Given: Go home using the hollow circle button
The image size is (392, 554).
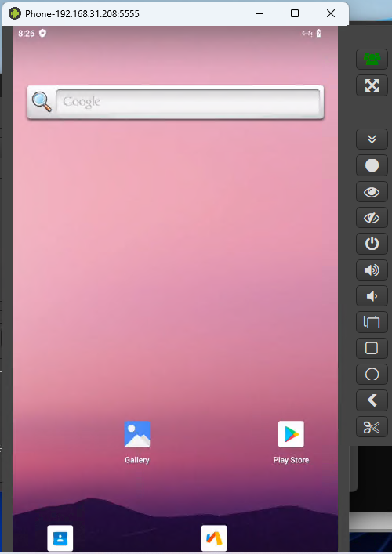Looking at the screenshot, I should [x=372, y=375].
